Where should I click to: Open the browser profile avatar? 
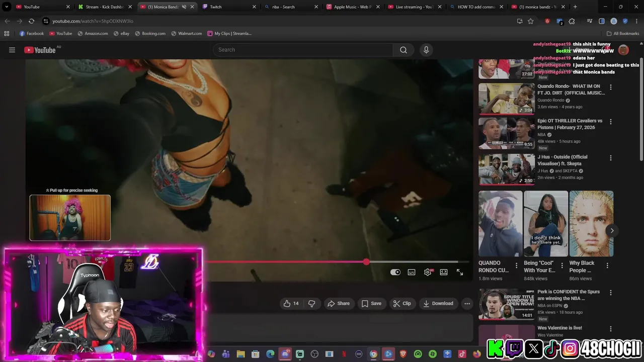coord(614,21)
